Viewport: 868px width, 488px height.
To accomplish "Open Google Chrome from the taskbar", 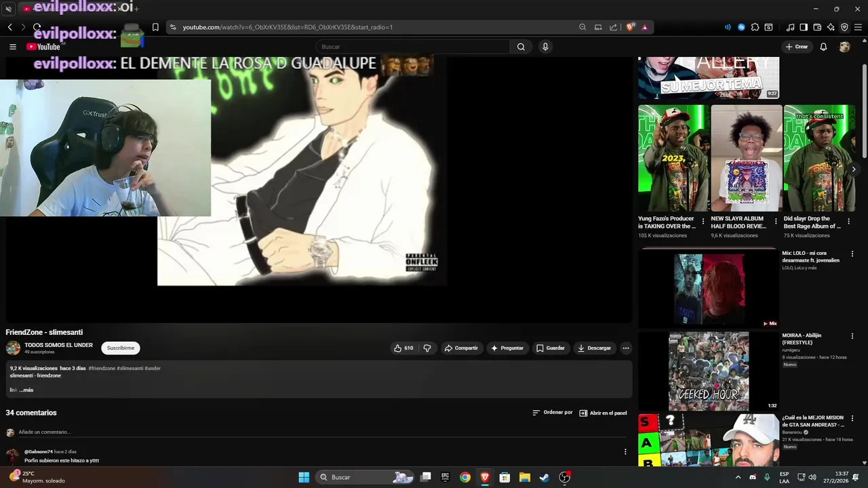I will 465,477.
